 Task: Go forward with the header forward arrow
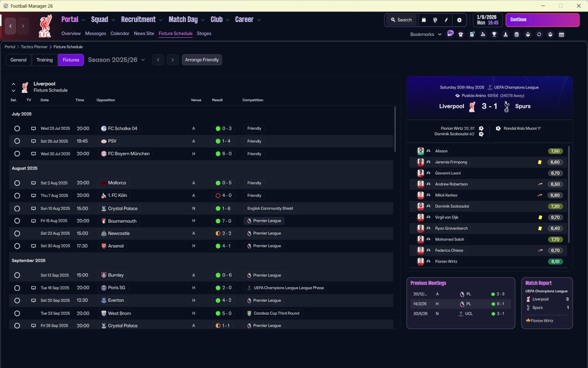tap(23, 26)
